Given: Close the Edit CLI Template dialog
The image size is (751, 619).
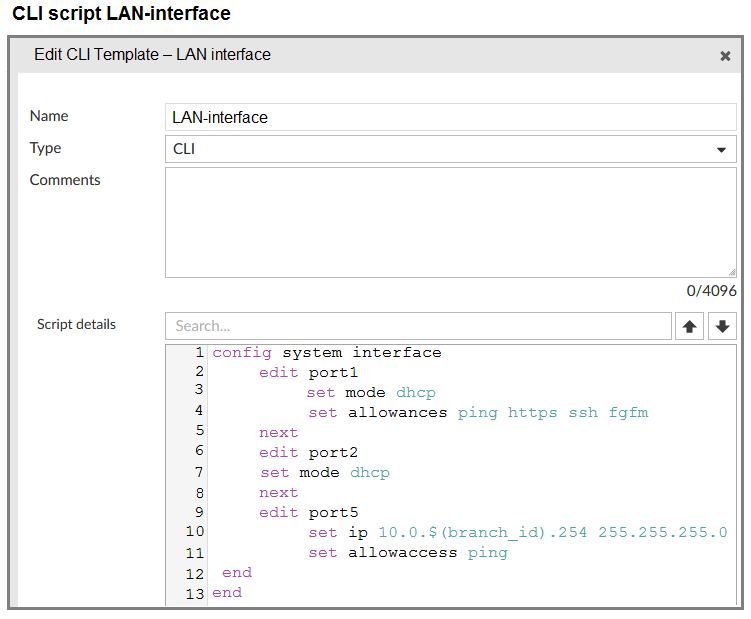Looking at the screenshot, I should [x=725, y=56].
